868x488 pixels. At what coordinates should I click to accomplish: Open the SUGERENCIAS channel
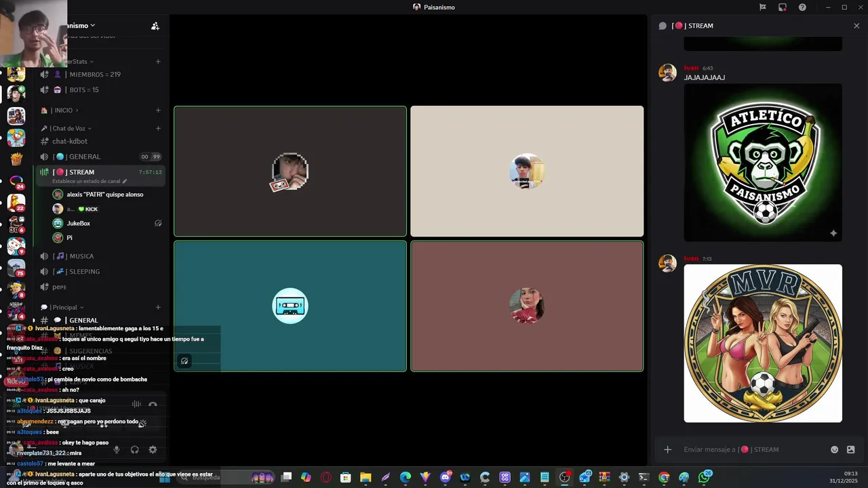(100, 351)
